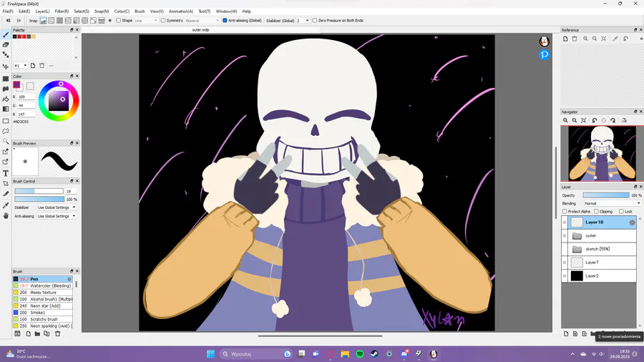Image resolution: width=644 pixels, height=362 pixels.
Task: Rotate canvas right in Navigator
Action: pyautogui.click(x=613, y=120)
